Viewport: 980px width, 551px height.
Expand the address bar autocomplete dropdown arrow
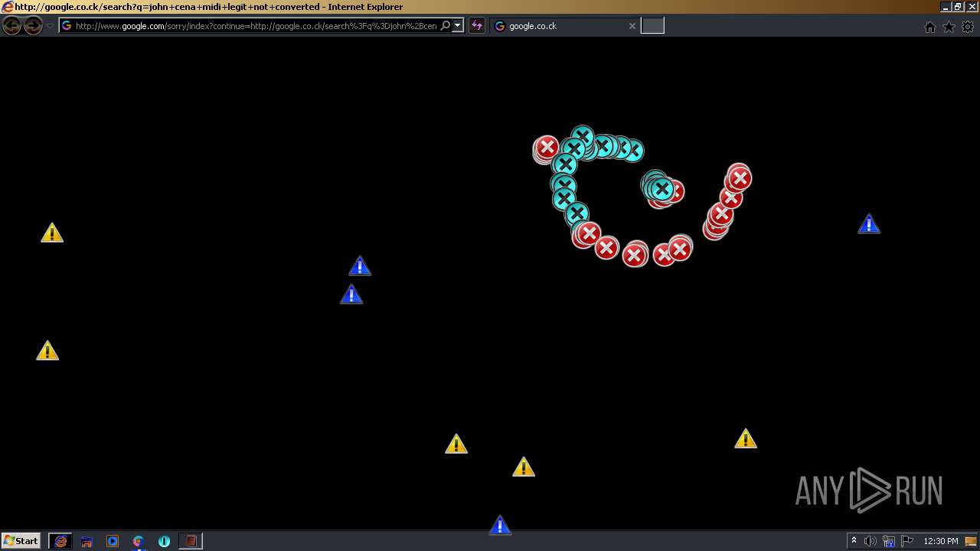coord(458,26)
